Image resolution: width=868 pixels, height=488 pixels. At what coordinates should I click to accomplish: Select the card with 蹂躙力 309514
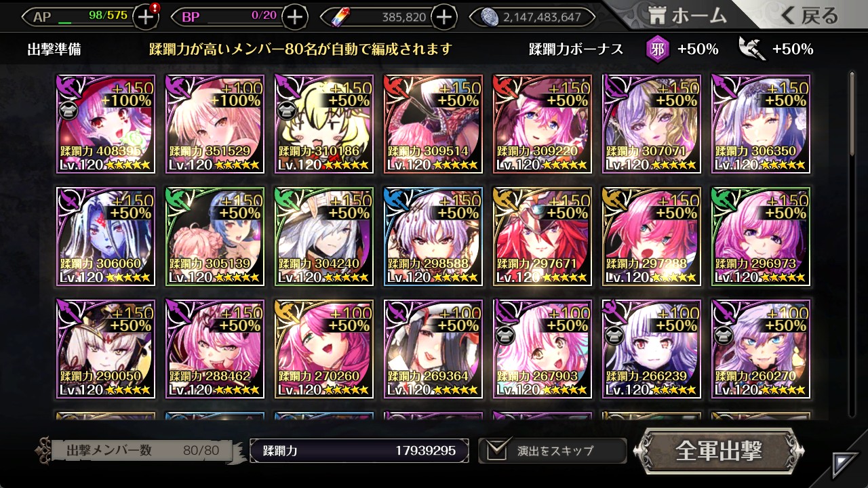click(433, 124)
